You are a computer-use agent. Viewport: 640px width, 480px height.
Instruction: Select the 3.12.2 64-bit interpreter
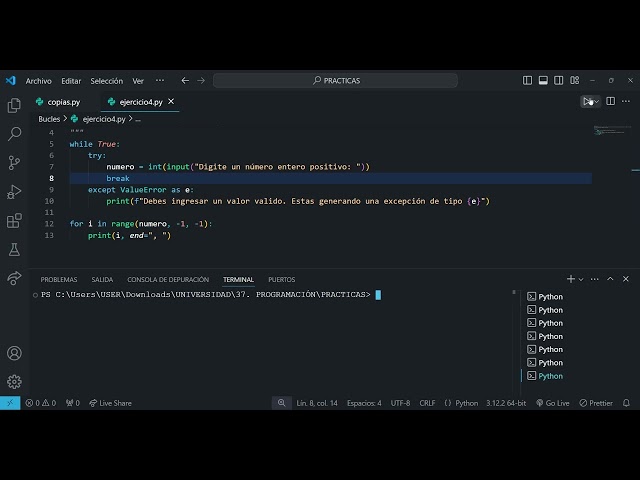click(x=506, y=403)
